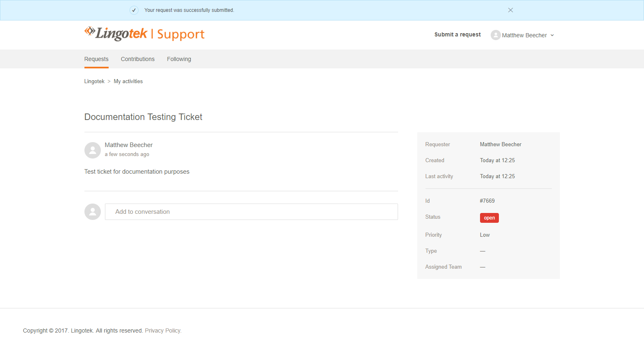Click the user avatar next to Matthew Beecher in the header
Image resolution: width=644 pixels, height=360 pixels.
pos(496,35)
